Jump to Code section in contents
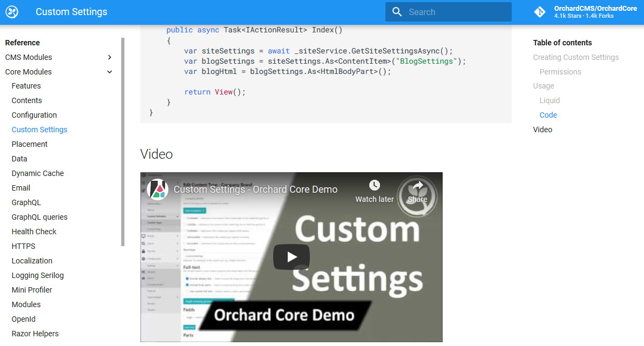The image size is (644, 346). (x=548, y=115)
